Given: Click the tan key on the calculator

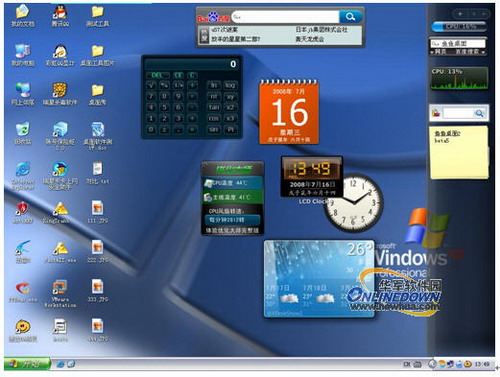Looking at the screenshot, I should tap(213, 107).
